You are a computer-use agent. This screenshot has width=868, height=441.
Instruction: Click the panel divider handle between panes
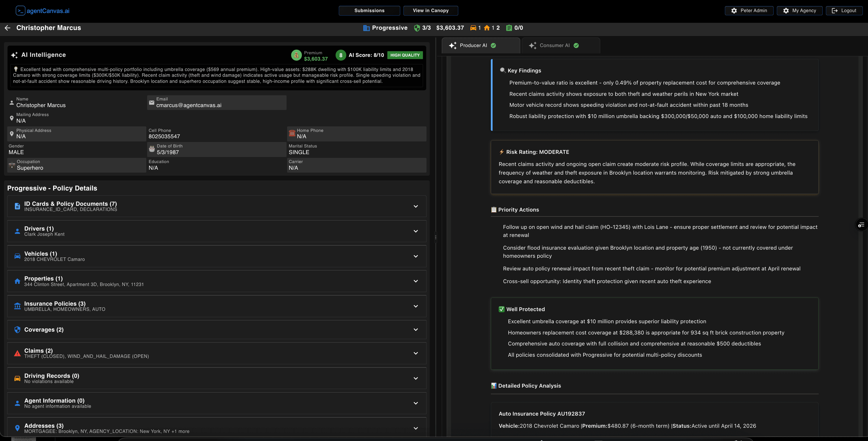tap(436, 237)
